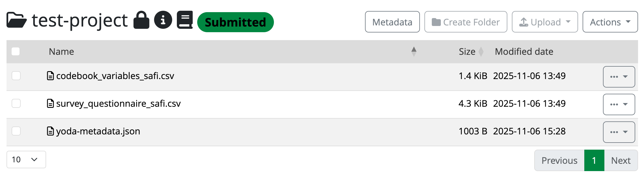Sort files by the Name column arrow

tap(414, 51)
